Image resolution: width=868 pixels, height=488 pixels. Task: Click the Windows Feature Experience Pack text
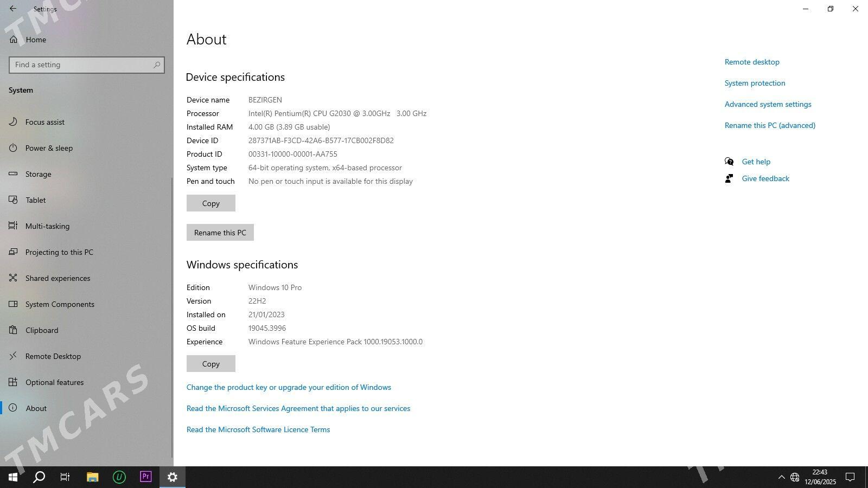[x=335, y=342]
